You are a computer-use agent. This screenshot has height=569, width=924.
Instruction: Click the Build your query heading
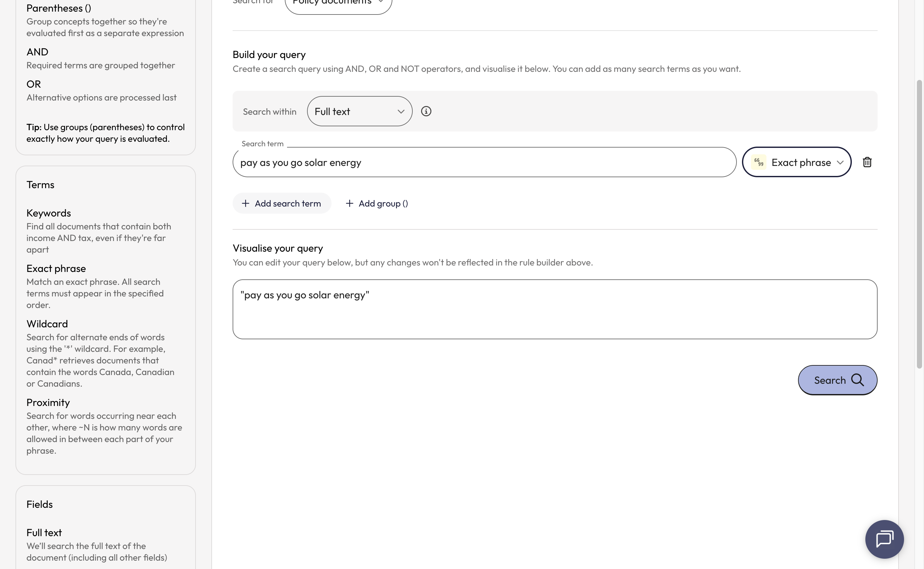[269, 54]
